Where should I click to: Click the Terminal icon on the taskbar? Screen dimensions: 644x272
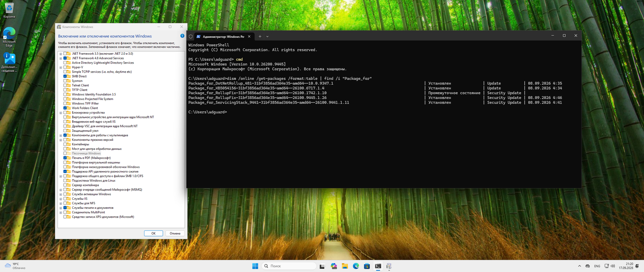[378, 266]
